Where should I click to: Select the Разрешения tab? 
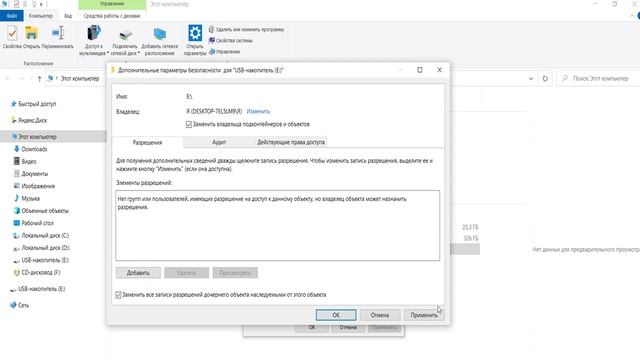point(147,142)
